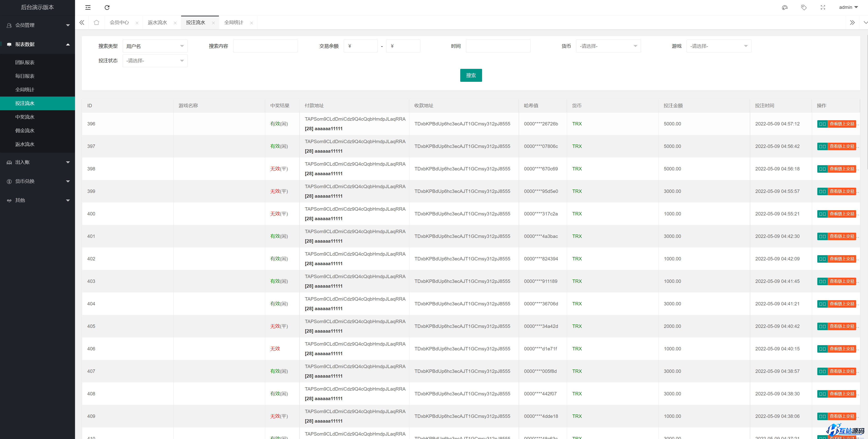Open 团队报表 in sidebar
This screenshot has height=439, width=868.
click(x=38, y=63)
